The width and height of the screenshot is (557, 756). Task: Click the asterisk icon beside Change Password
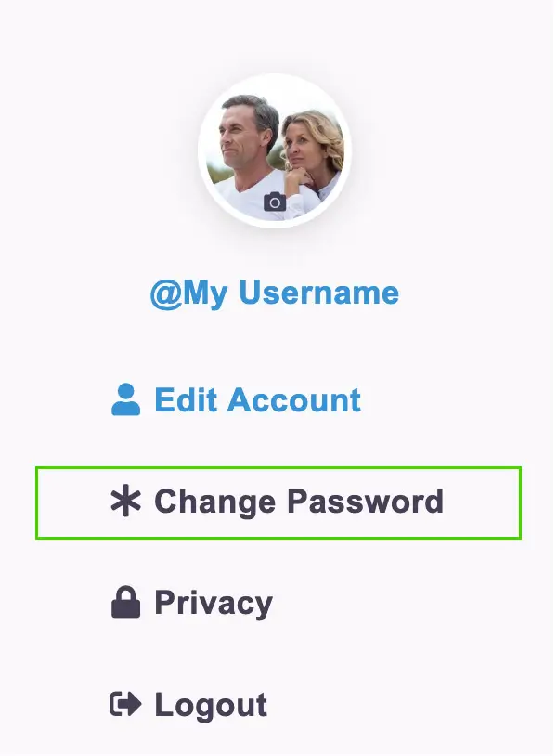[x=125, y=502]
